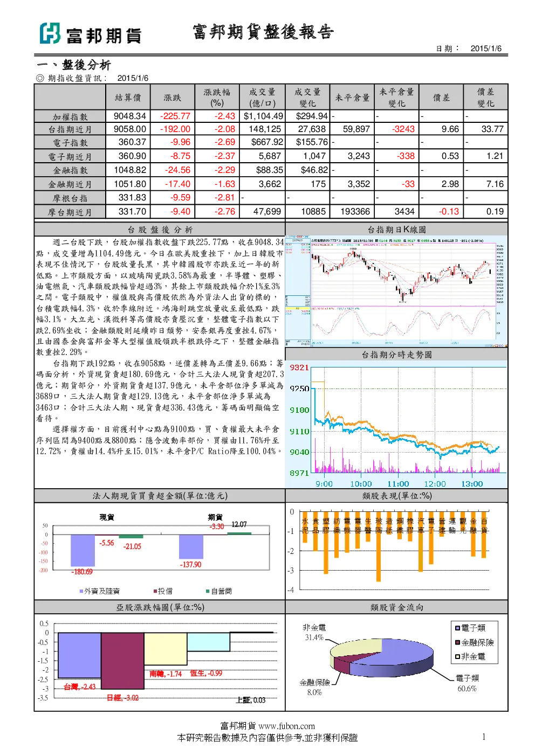This screenshot has width=535, height=756.
Task: Click the 類股表現 section header
Action: [397, 496]
